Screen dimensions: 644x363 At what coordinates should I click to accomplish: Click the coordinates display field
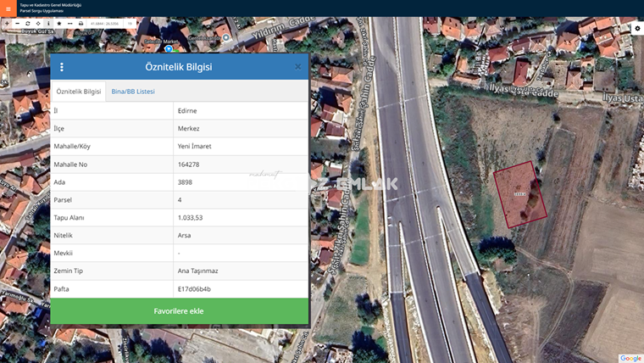click(105, 24)
